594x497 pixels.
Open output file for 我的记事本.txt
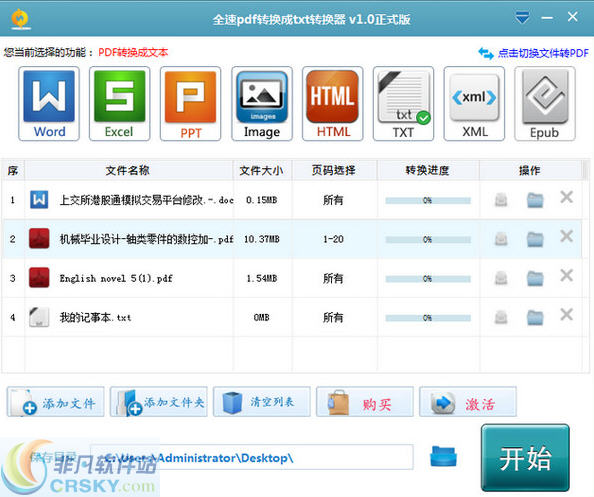pos(501,317)
